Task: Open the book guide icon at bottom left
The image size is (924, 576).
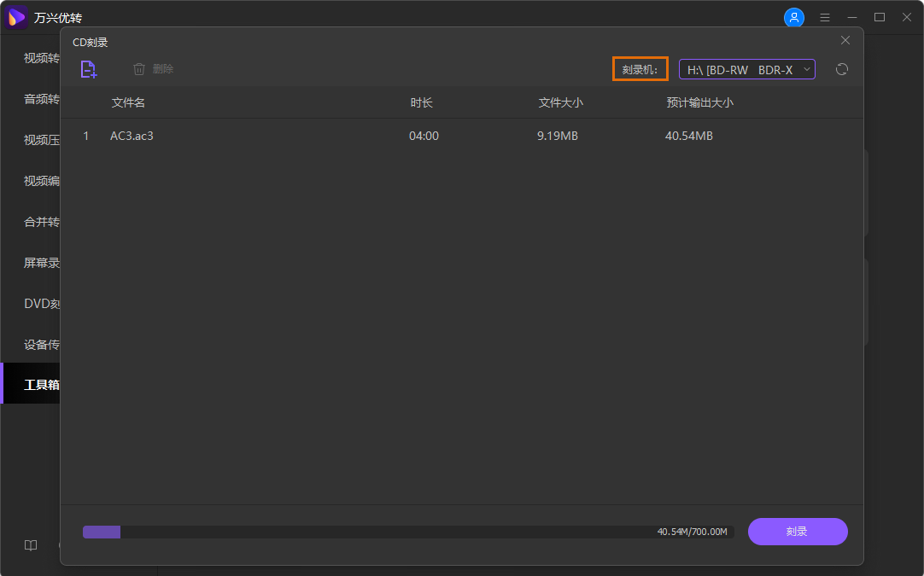Action: [31, 545]
